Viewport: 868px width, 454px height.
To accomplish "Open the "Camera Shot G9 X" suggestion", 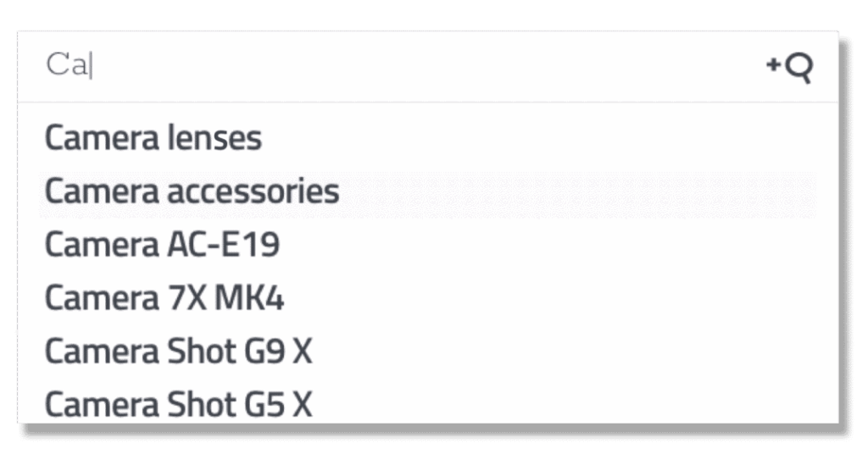I will point(427,352).
